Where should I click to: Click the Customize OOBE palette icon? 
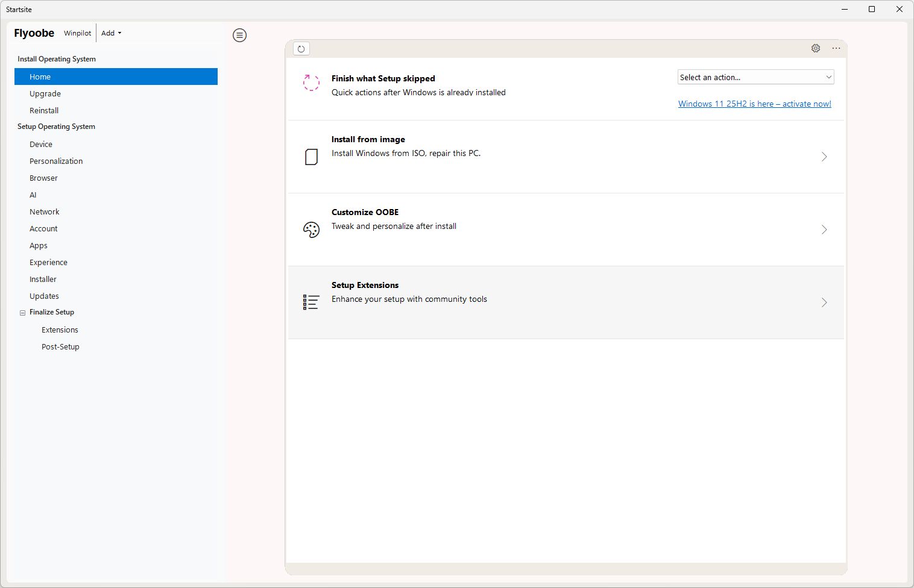[311, 230]
